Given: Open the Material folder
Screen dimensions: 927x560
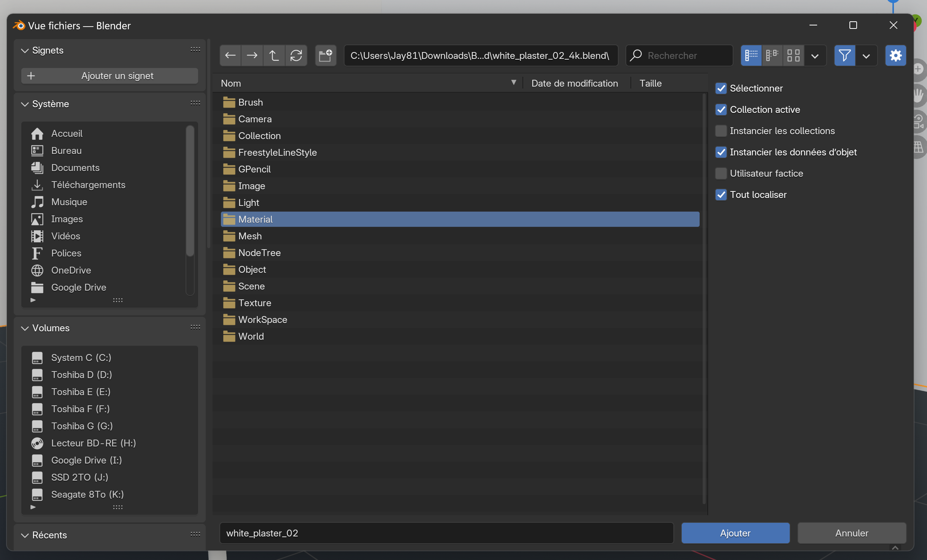Looking at the screenshot, I should (256, 219).
